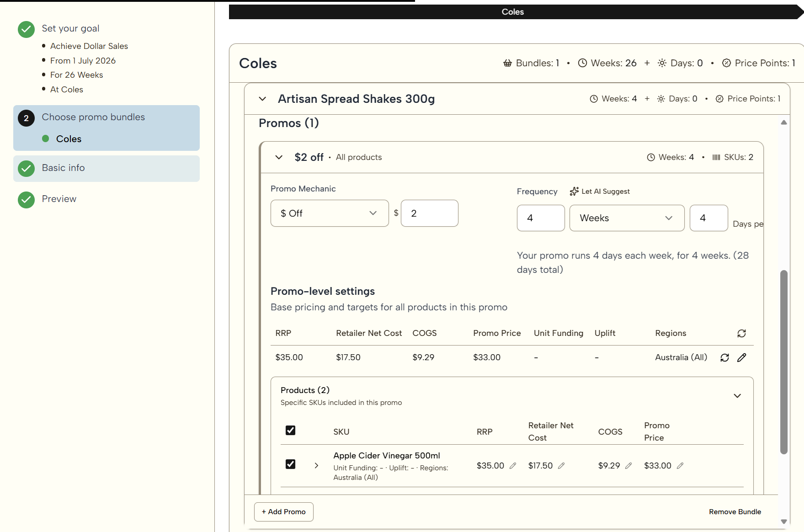Click the days per week field

point(708,218)
